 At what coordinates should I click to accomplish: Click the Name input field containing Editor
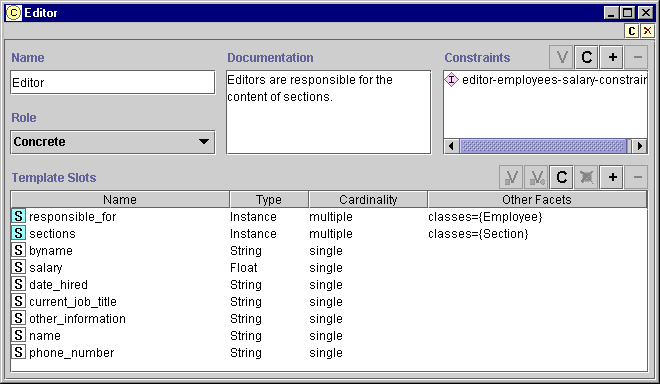pyautogui.click(x=113, y=83)
